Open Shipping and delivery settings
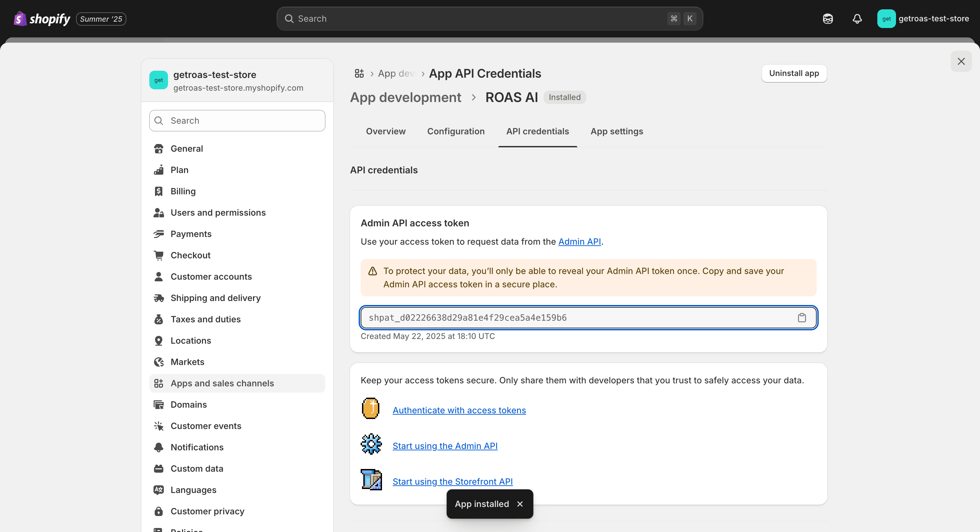This screenshot has width=980, height=532. (237, 298)
